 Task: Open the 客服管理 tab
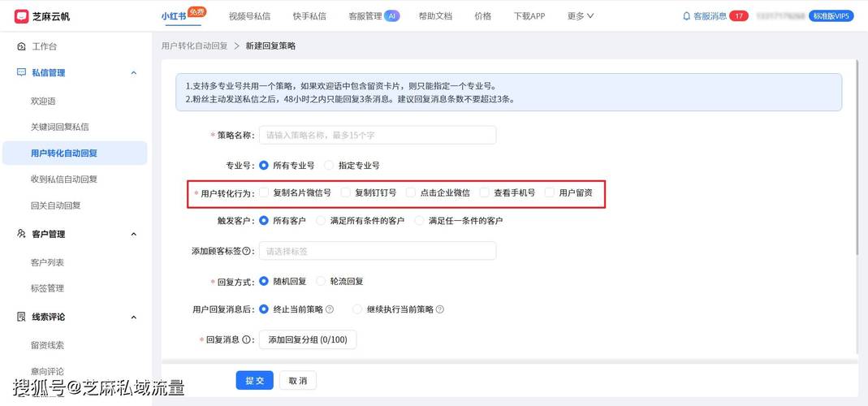(365, 16)
